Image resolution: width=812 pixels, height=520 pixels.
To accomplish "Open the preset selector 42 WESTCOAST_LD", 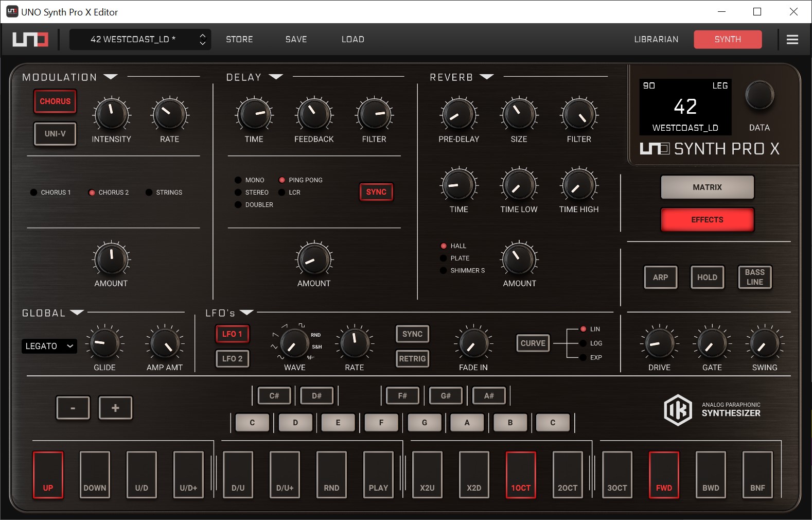I will [133, 39].
